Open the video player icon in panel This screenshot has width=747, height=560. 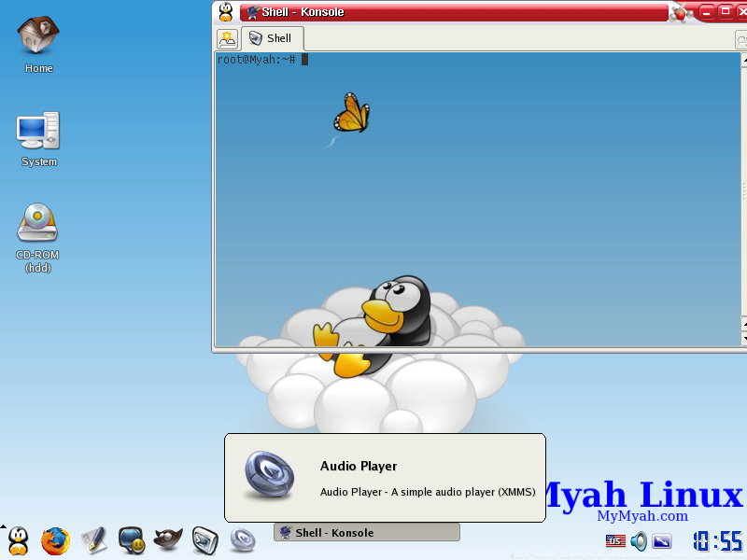click(205, 540)
